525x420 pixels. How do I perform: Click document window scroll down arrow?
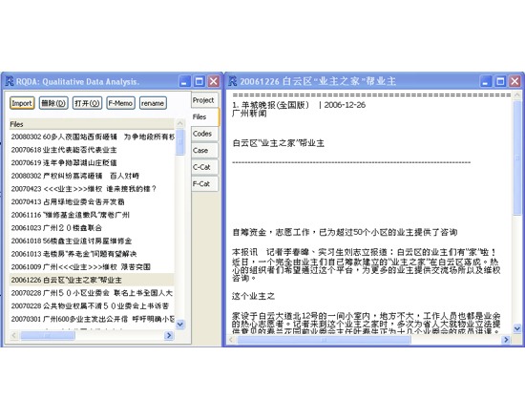[517, 328]
